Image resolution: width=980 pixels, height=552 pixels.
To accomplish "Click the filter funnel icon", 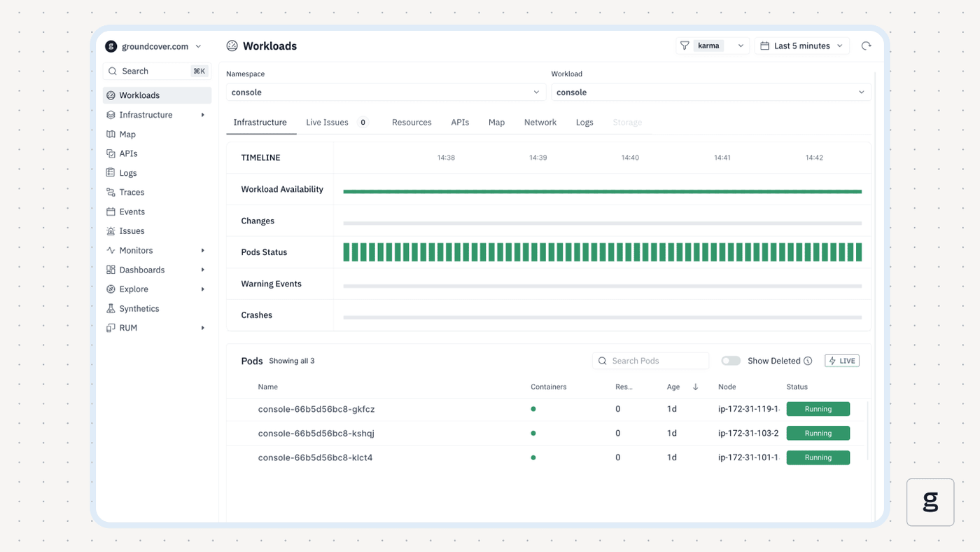I will (x=685, y=46).
